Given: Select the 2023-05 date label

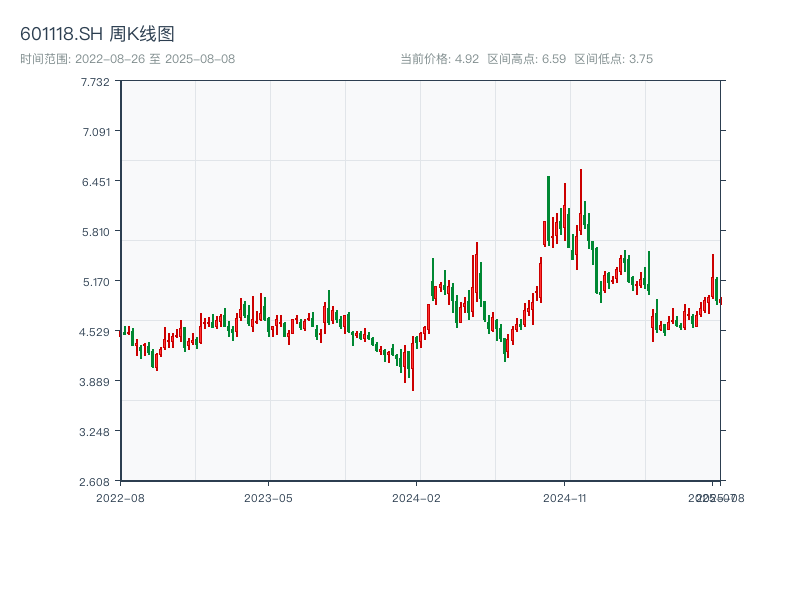Looking at the screenshot, I should click(x=268, y=497).
